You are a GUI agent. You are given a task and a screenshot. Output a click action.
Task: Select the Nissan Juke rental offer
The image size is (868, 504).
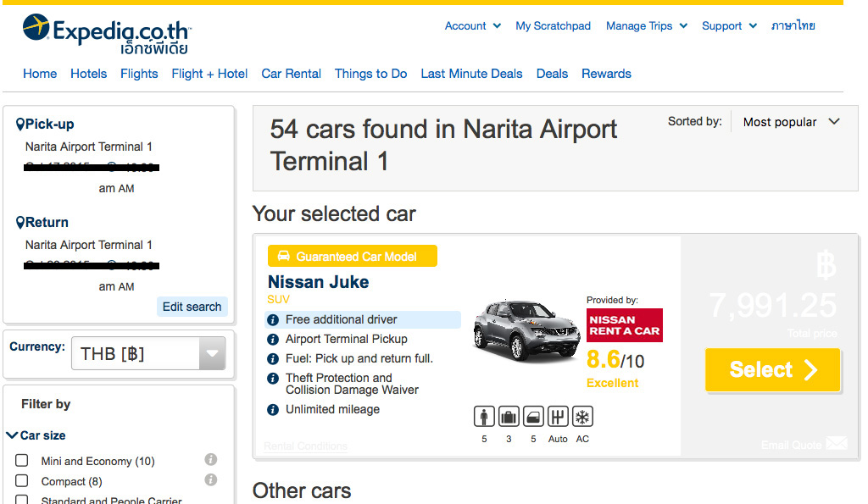771,369
